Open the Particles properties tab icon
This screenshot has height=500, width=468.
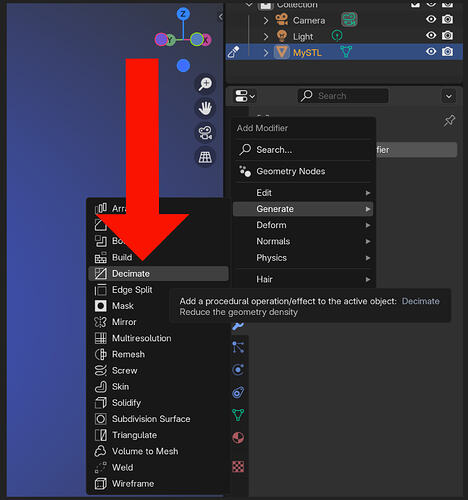238,347
